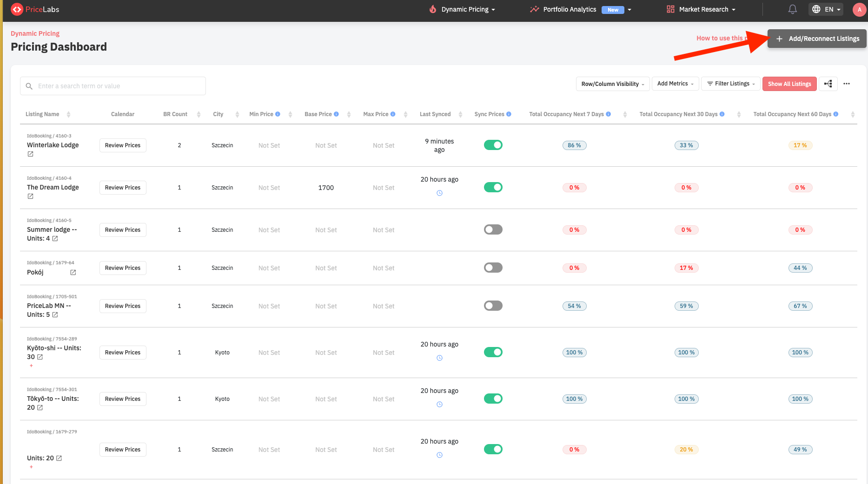
Task: Click Total Occupancy Next 60 Days info icon
Action: 836,114
